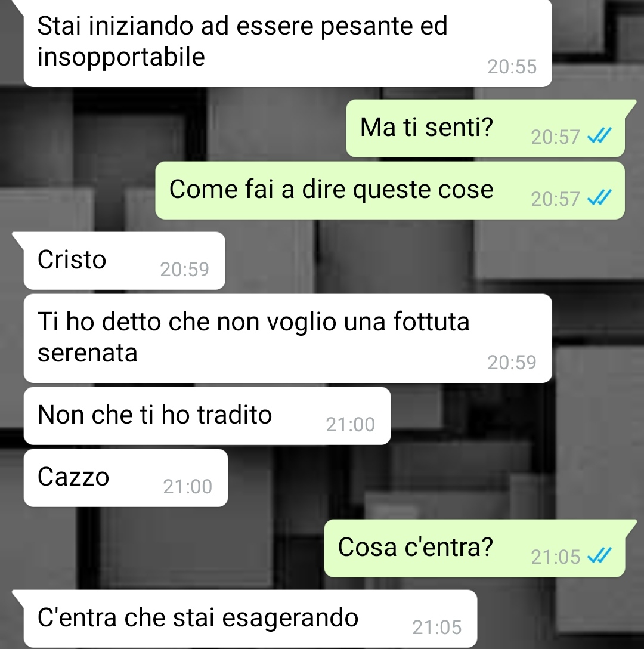Select the 'Cazzo' message bubble

click(x=126, y=478)
